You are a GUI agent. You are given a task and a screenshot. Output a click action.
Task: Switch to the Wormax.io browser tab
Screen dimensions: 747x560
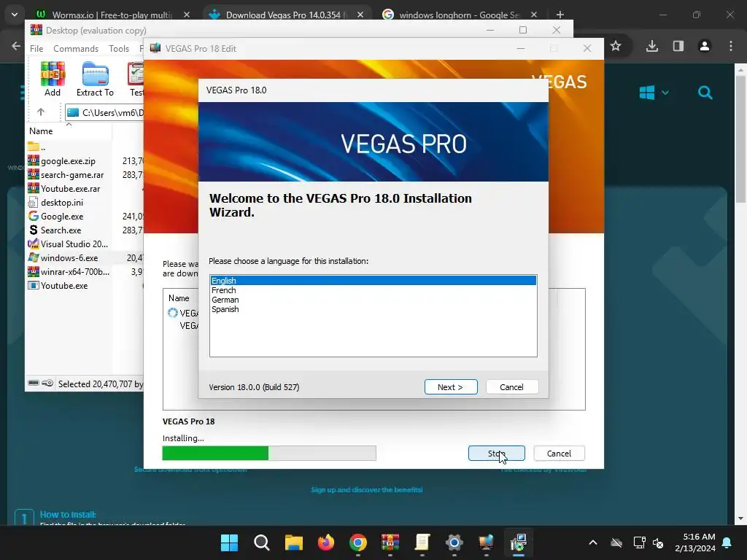(x=111, y=15)
